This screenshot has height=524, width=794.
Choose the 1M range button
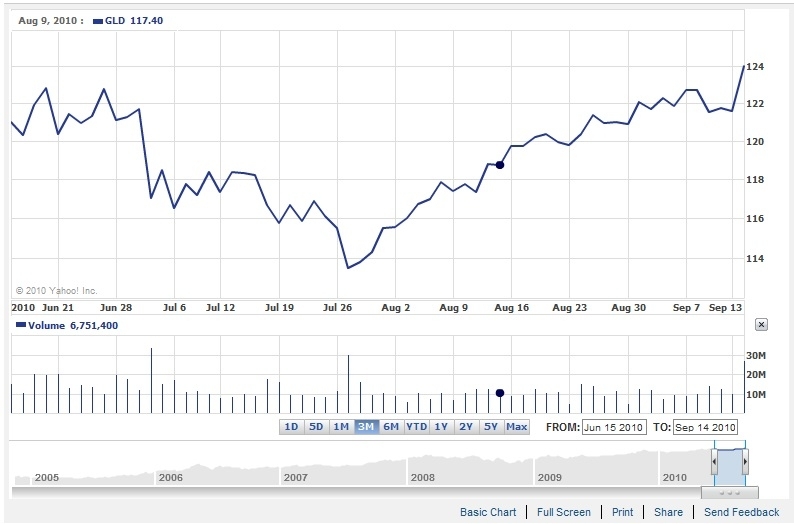341,427
